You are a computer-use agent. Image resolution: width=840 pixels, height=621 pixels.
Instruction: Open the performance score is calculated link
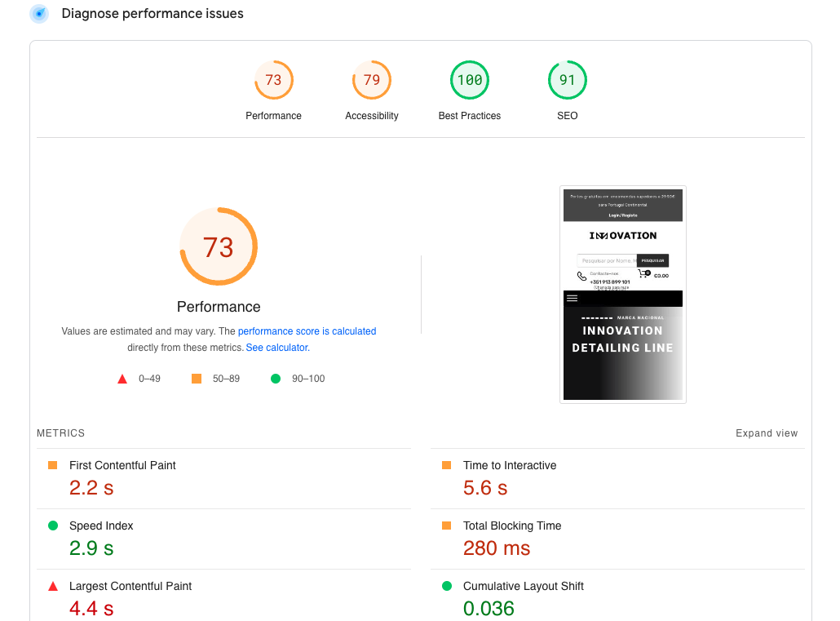tap(307, 331)
